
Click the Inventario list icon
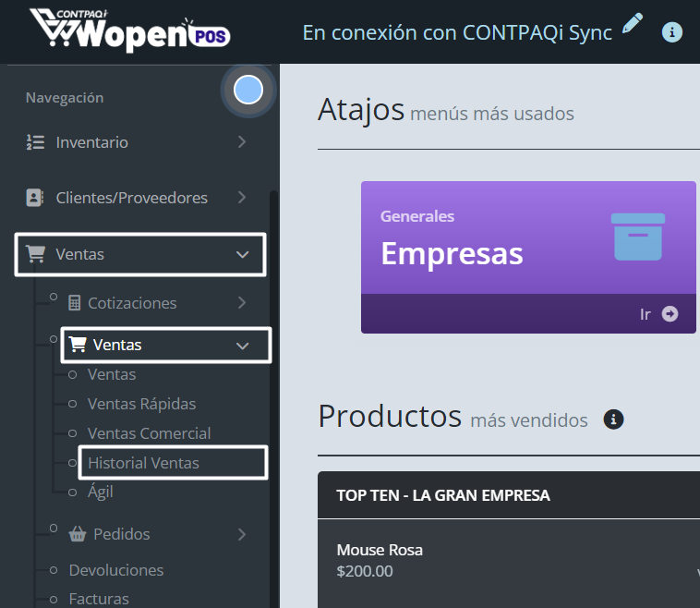click(x=35, y=142)
